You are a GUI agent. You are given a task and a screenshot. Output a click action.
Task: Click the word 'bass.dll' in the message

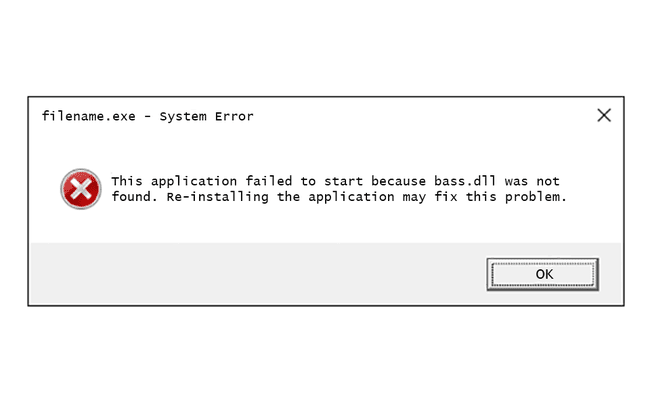(x=465, y=181)
